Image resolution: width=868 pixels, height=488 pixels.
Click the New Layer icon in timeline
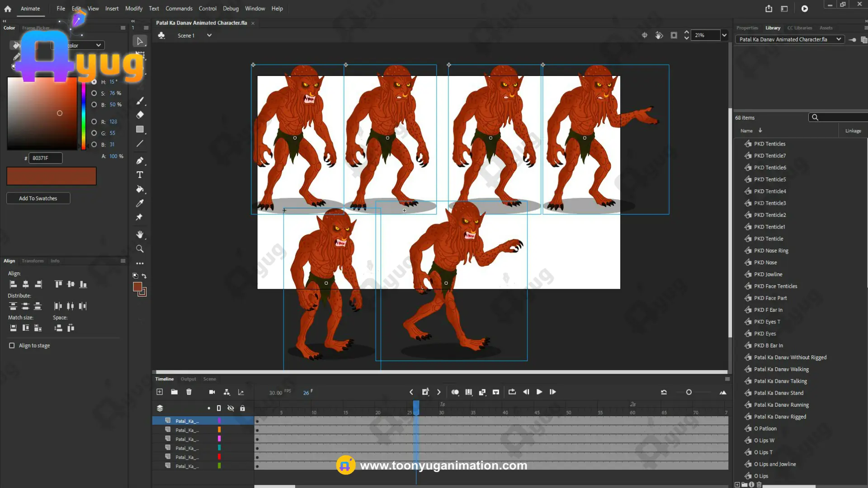[160, 392]
